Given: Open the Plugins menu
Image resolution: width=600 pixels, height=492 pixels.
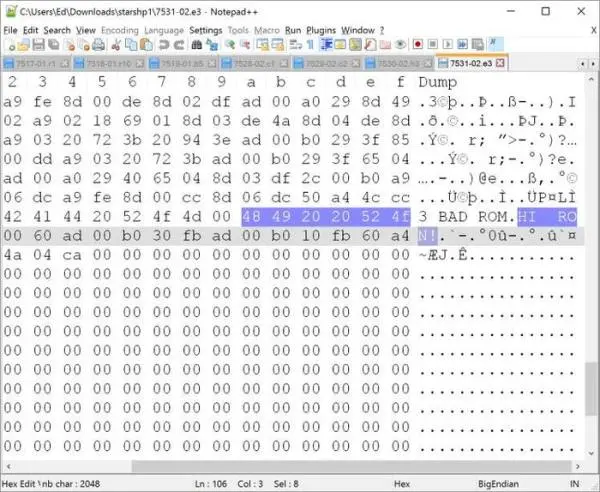Looking at the screenshot, I should (x=321, y=30).
